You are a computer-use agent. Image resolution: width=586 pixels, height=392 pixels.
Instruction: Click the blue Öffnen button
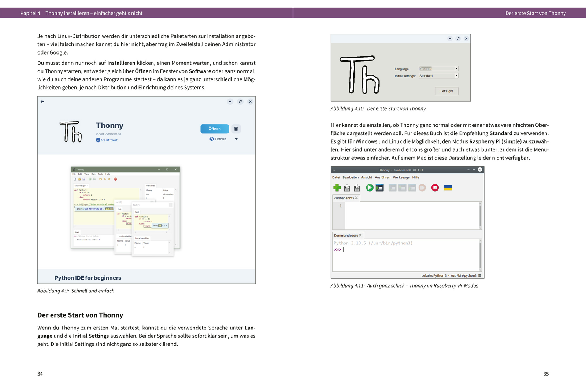point(215,129)
